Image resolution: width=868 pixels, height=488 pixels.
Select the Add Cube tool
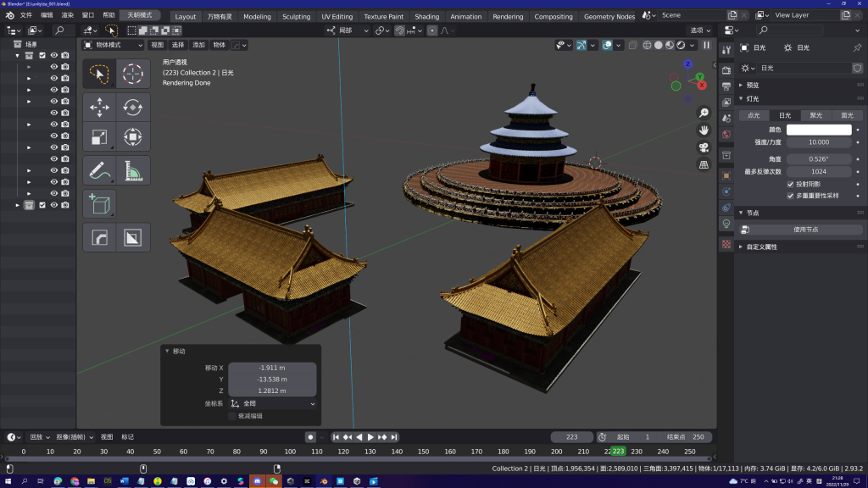click(100, 204)
